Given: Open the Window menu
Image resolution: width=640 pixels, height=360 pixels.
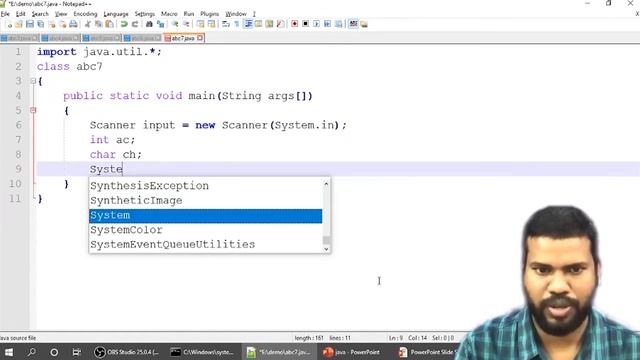Looking at the screenshot, I should click(x=236, y=14).
